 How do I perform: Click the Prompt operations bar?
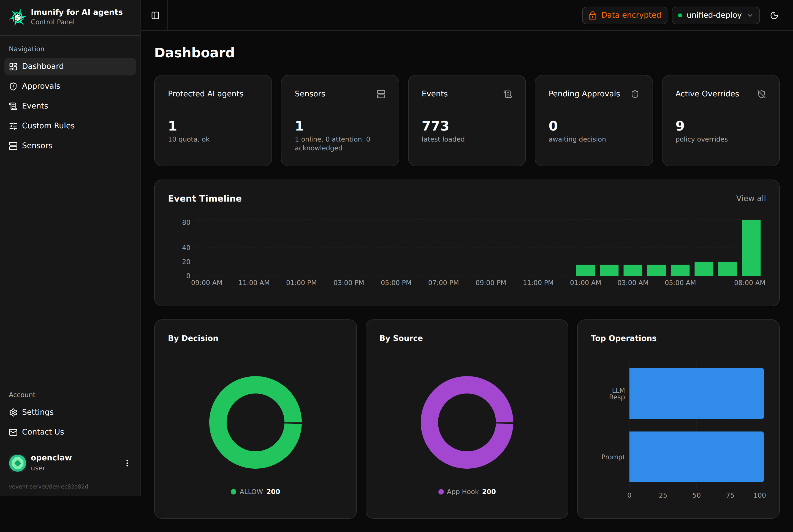click(696, 457)
